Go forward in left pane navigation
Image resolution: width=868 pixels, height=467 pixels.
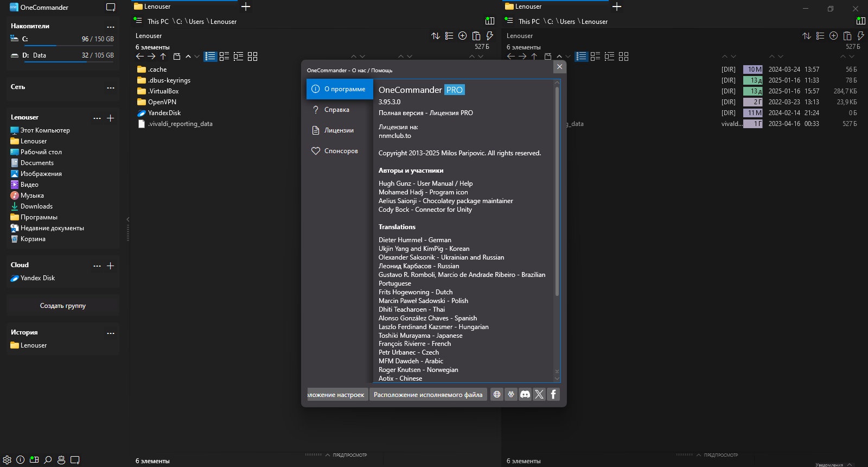coord(151,56)
